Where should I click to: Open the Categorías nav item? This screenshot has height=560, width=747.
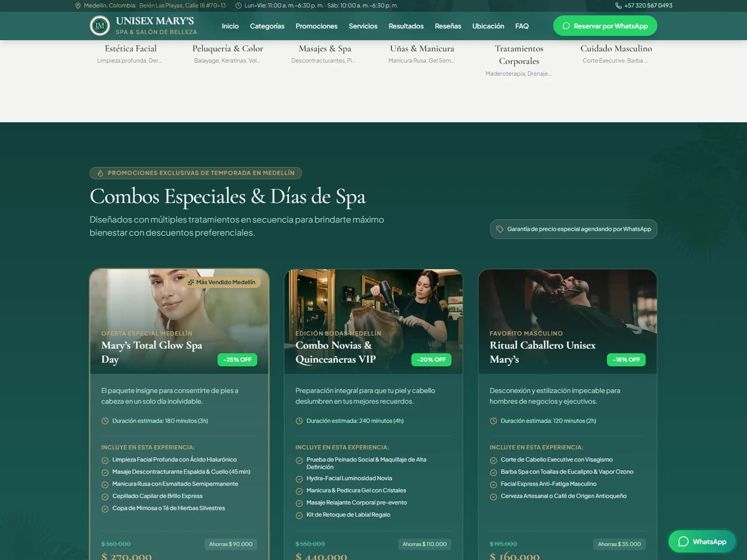(267, 26)
